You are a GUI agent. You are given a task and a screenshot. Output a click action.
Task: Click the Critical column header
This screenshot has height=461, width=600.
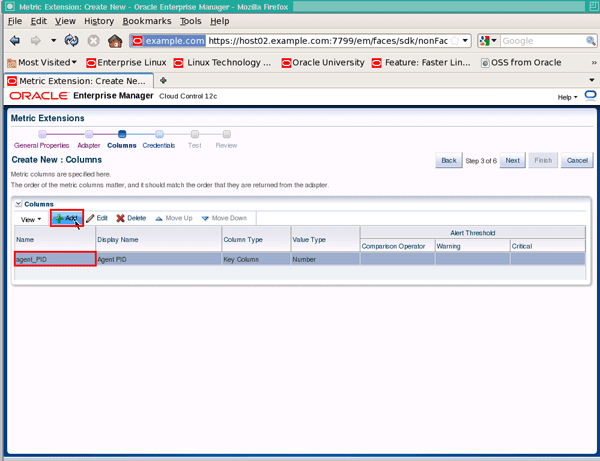[x=548, y=246]
